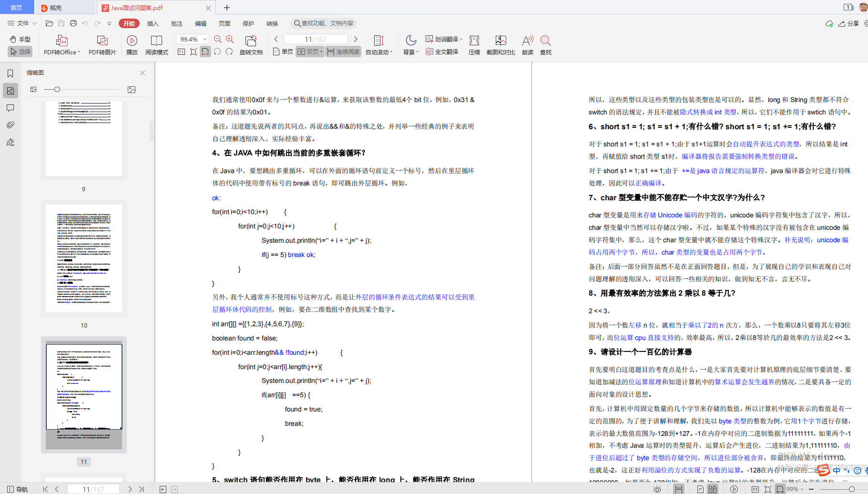Click 查找 find tool
The width and height of the screenshot is (868, 494).
point(546,45)
